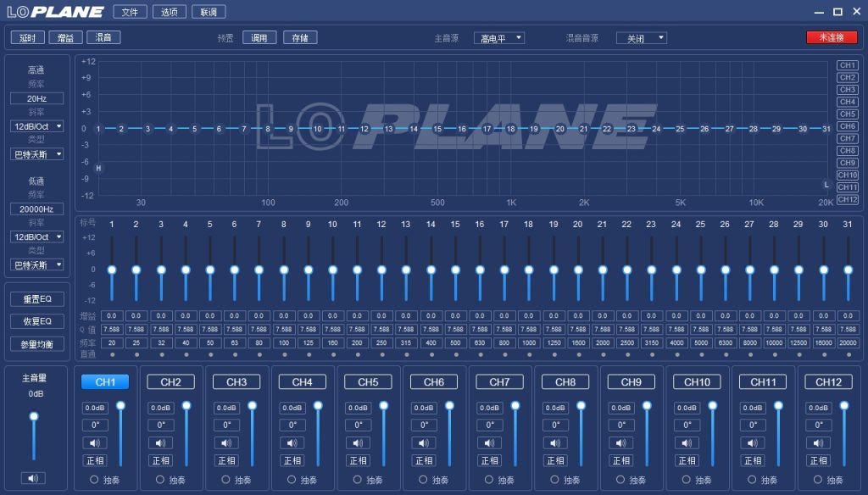The width and height of the screenshot is (868, 495).
Task: Toggle the 直通 bypass dot for band 1
Action: click(x=113, y=355)
